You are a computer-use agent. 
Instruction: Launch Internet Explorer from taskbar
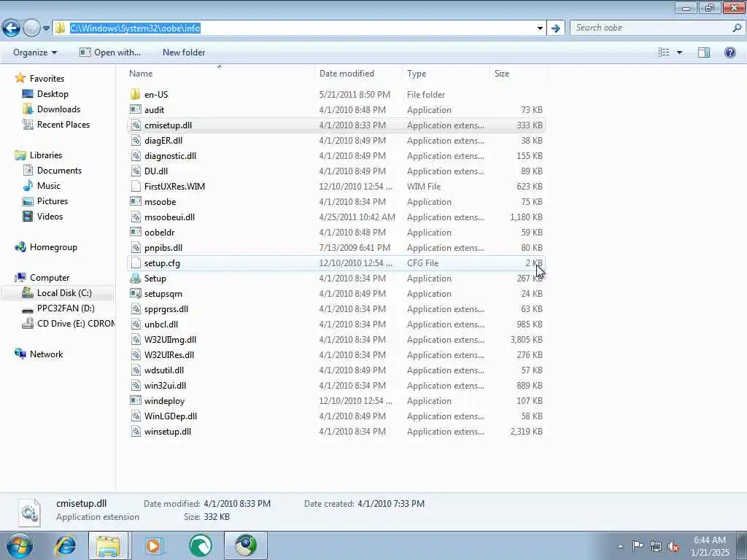pyautogui.click(x=65, y=545)
